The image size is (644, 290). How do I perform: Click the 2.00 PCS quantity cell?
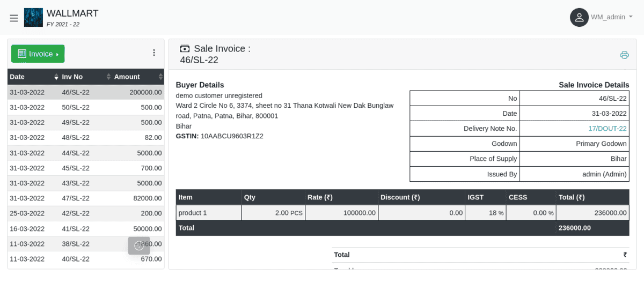pos(273,213)
